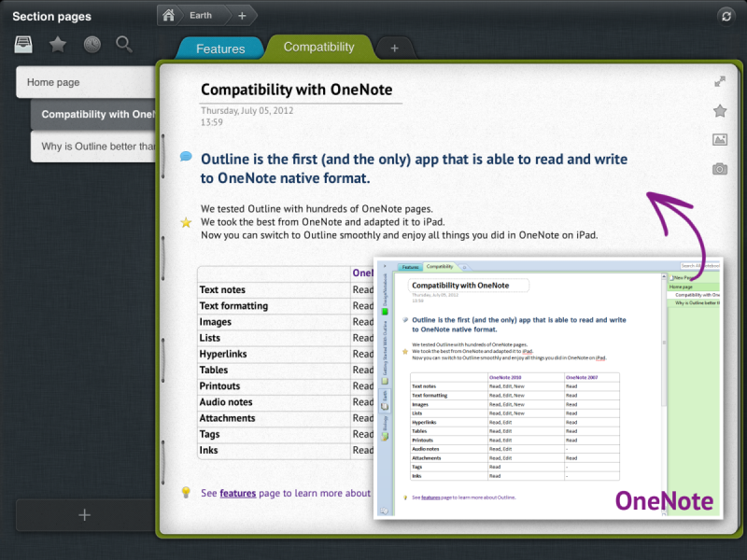The height and width of the screenshot is (560, 747).
Task: Select 'Why is Outline better' page
Action: (92, 147)
